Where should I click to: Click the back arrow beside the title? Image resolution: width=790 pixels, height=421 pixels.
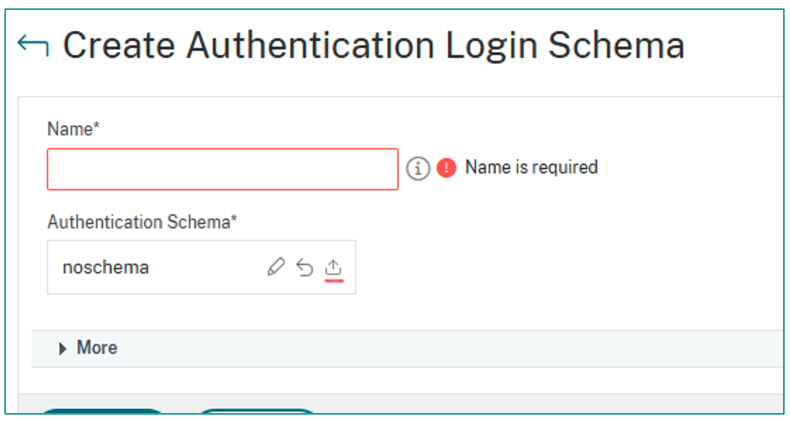click(33, 46)
